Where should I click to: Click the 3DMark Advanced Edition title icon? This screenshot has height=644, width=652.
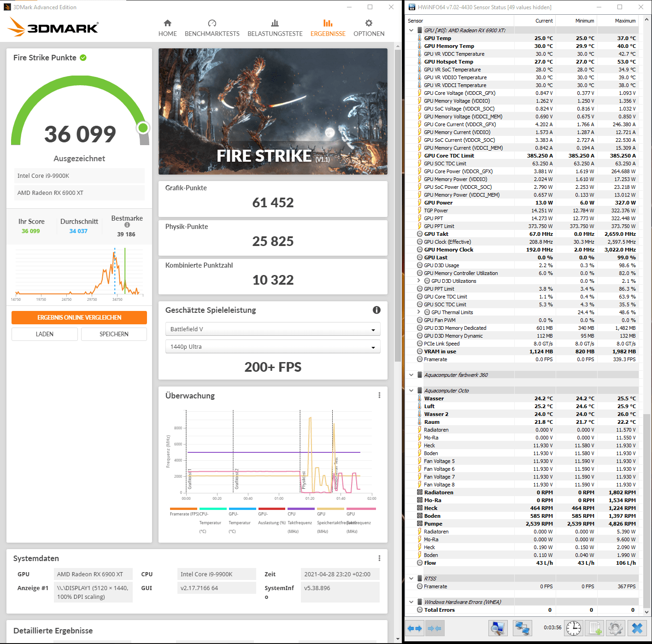[7, 7]
